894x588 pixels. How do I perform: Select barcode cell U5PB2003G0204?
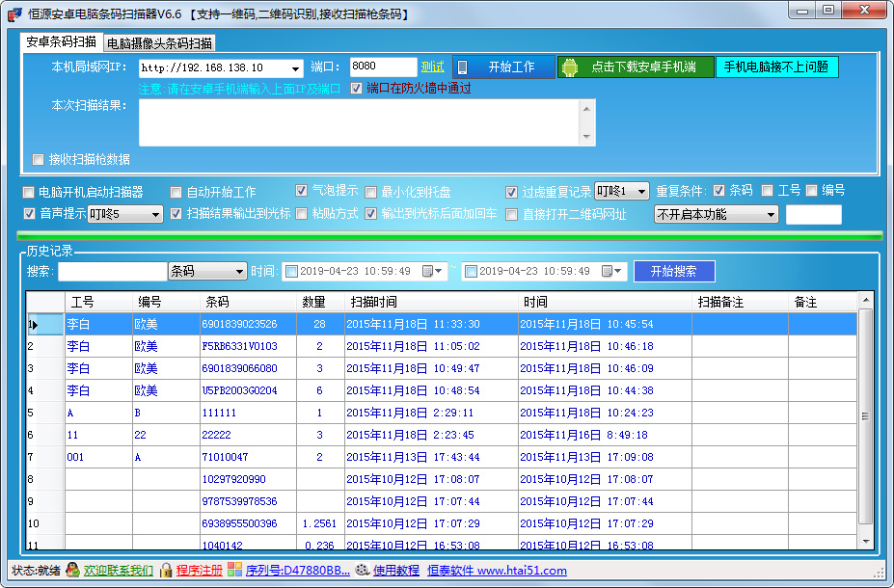coord(248,390)
